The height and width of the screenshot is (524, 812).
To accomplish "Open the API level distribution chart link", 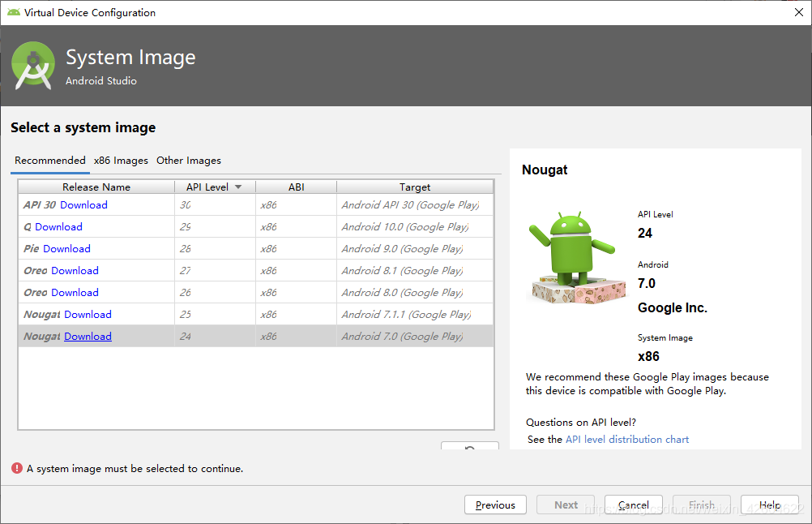I will click(x=627, y=439).
